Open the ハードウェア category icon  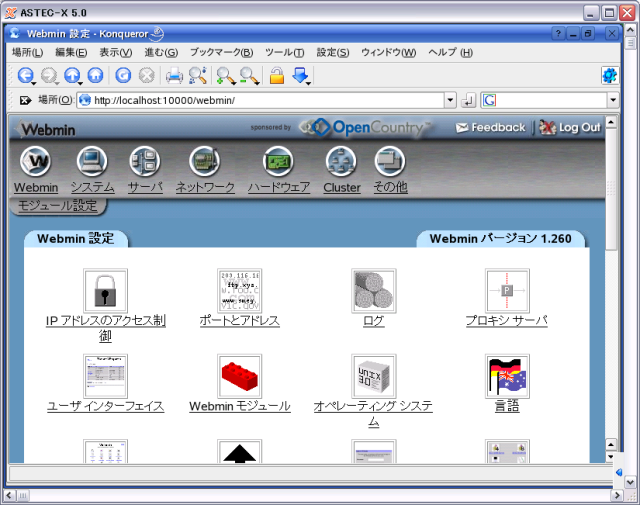(278, 161)
